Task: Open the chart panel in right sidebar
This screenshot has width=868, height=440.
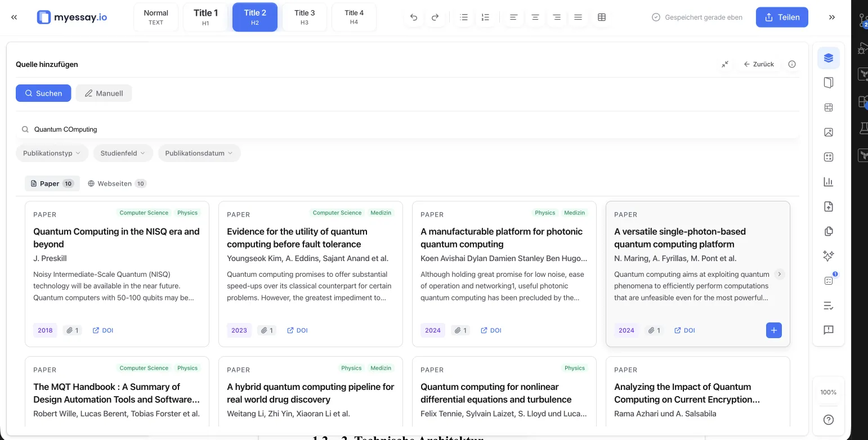Action: [x=828, y=182]
